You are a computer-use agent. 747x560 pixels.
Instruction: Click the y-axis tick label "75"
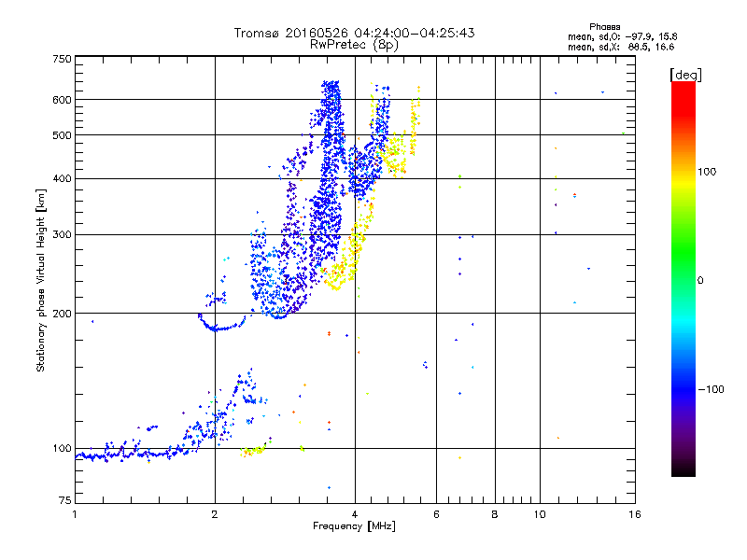(x=65, y=500)
